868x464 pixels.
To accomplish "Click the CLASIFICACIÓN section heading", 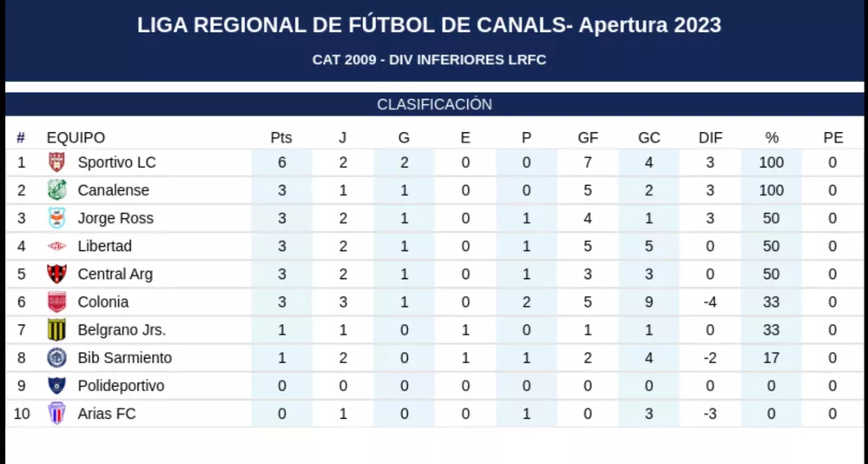I will pyautogui.click(x=434, y=104).
